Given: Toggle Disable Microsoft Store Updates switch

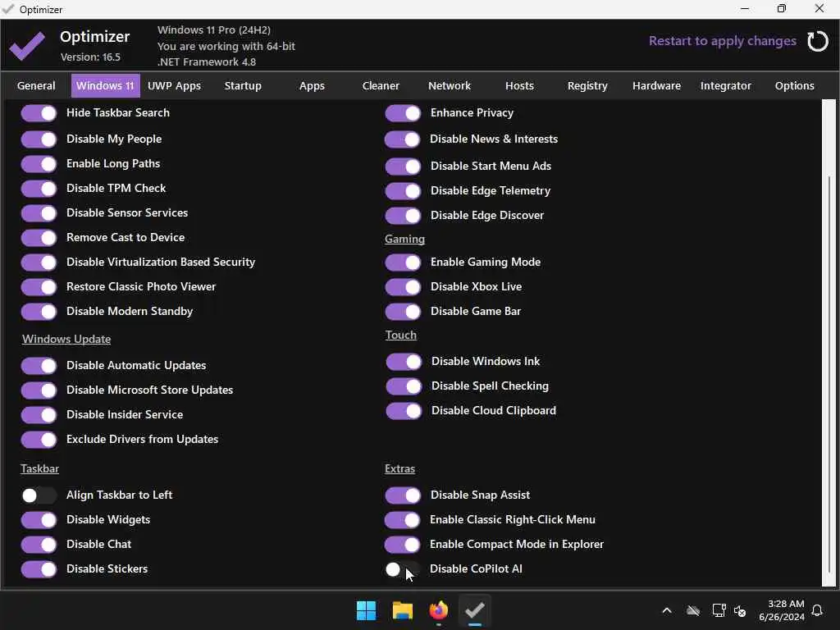Looking at the screenshot, I should point(39,390).
